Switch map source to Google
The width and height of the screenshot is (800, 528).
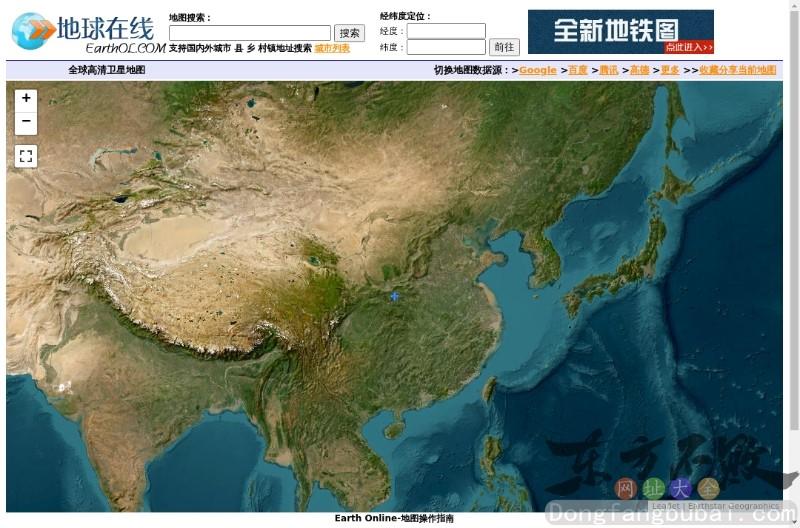(x=537, y=70)
